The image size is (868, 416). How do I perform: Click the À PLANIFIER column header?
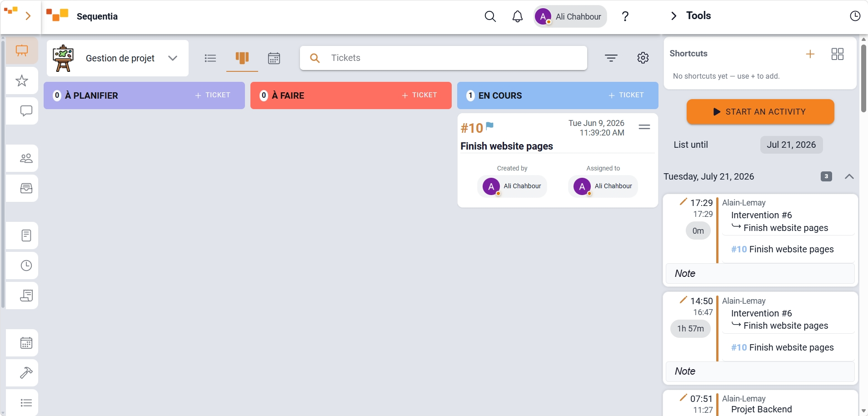144,95
